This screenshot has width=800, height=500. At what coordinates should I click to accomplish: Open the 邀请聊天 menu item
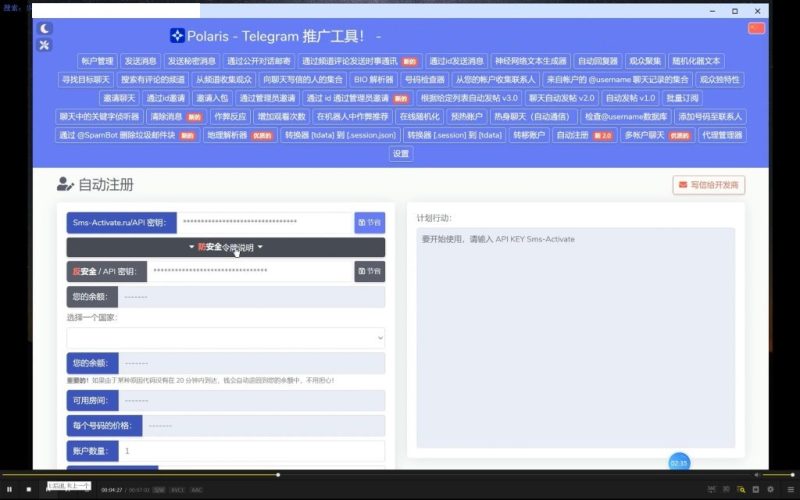119,98
